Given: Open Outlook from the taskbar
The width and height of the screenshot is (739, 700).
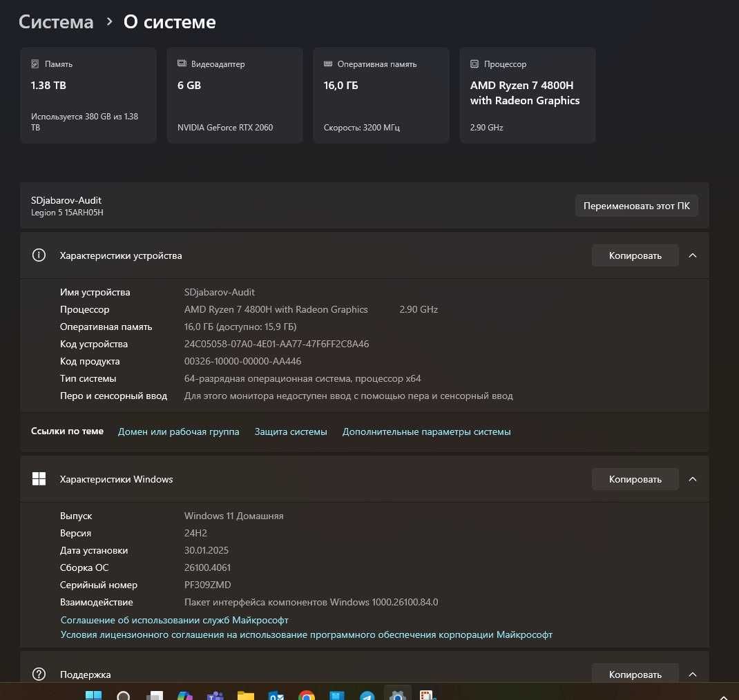Looking at the screenshot, I should pyautogui.click(x=276, y=696).
